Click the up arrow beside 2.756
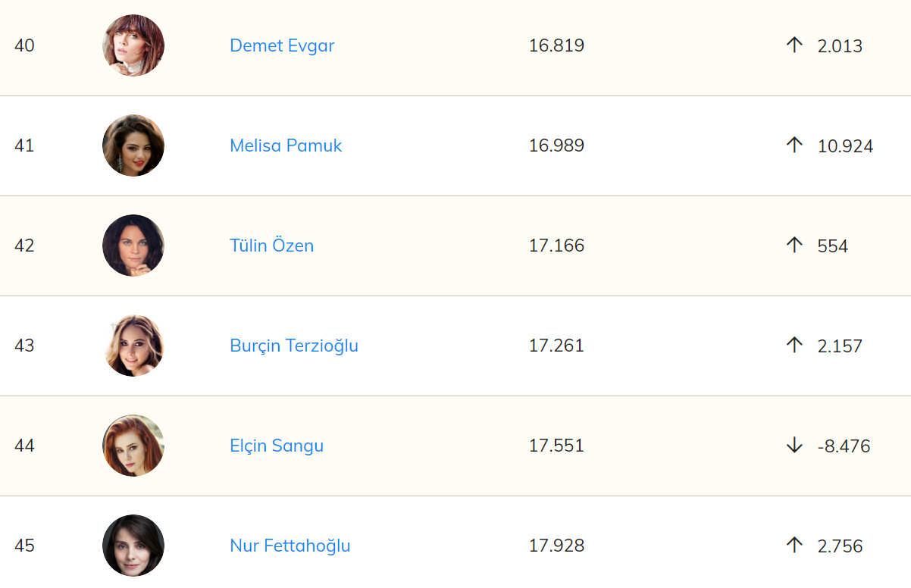Screen dimensions: 911x588 coord(794,546)
